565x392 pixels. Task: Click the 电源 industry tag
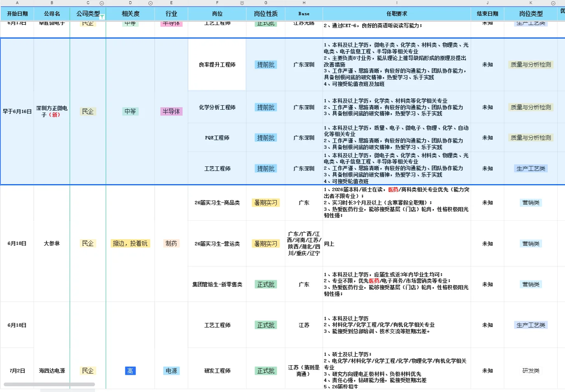[171, 371]
